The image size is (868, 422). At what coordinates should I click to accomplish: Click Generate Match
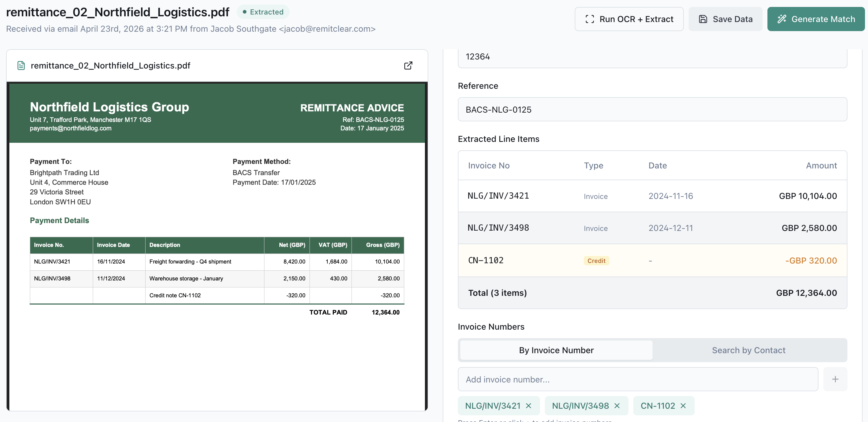[816, 19]
